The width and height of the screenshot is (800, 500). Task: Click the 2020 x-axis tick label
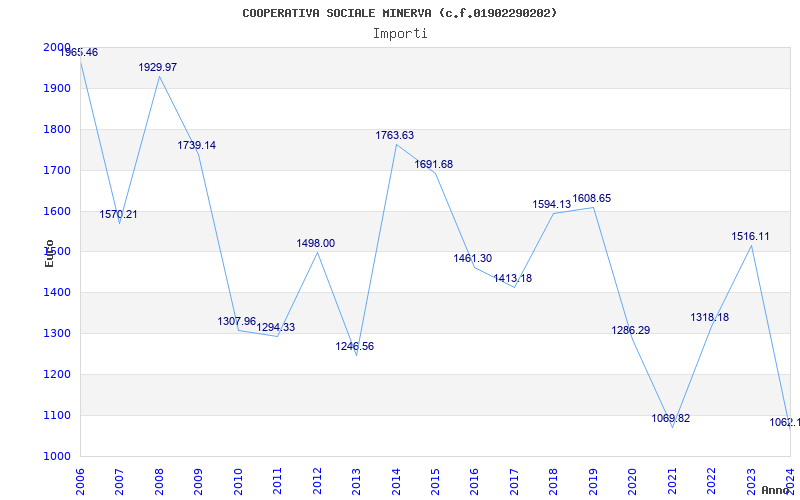click(633, 481)
